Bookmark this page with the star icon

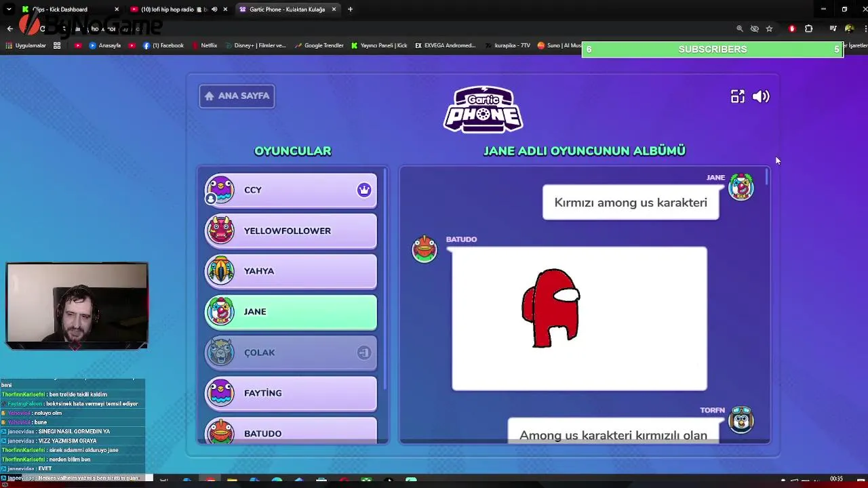[769, 28]
